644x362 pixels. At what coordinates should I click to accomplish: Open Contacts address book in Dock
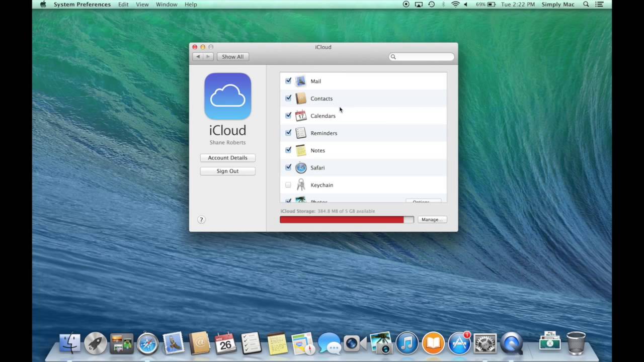click(199, 343)
